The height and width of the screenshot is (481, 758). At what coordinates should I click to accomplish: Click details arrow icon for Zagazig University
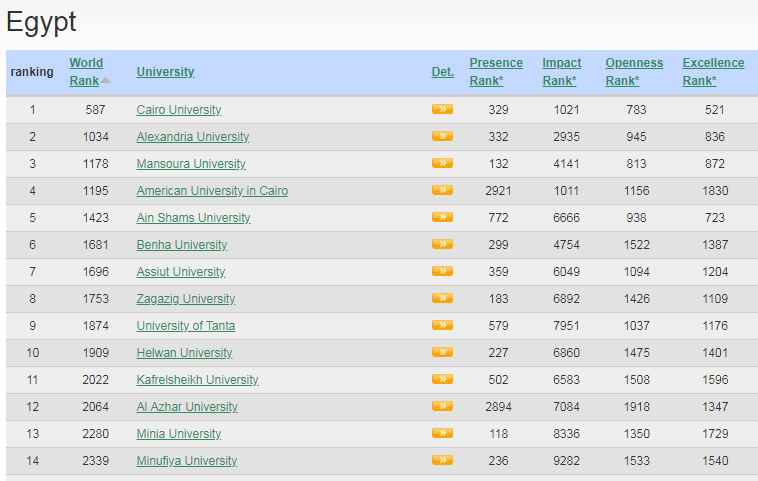point(442,298)
